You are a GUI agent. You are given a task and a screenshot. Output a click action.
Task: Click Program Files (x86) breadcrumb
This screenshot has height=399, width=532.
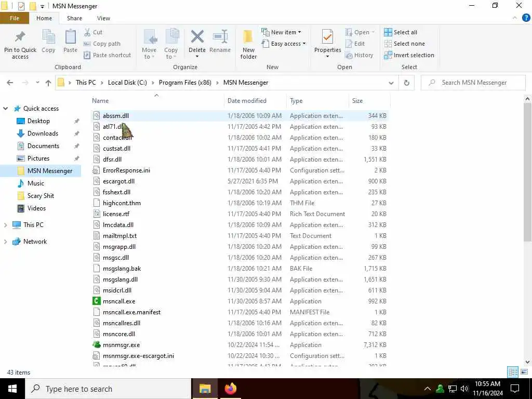click(x=185, y=83)
